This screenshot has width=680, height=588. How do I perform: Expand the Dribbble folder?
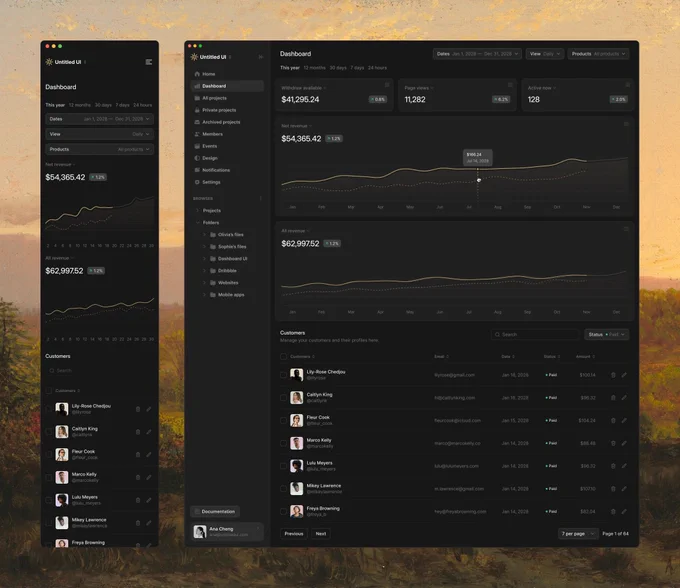204,271
